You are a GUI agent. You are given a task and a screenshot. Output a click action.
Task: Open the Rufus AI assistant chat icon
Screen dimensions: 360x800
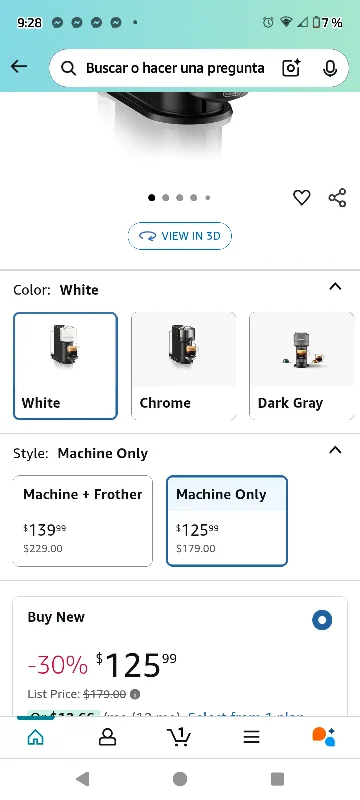pyautogui.click(x=323, y=737)
